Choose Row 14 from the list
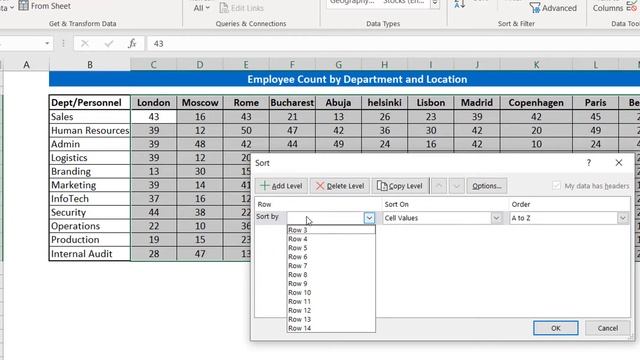The image size is (640, 360). click(331, 328)
